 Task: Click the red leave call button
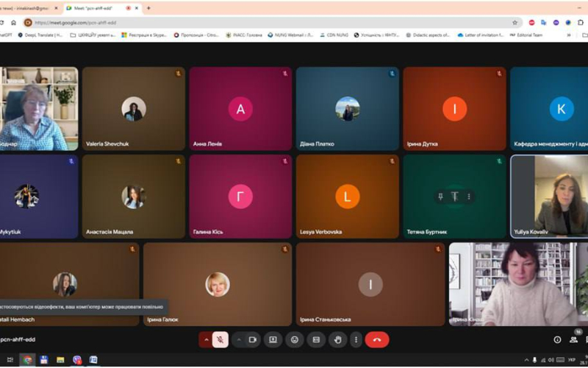tap(377, 339)
